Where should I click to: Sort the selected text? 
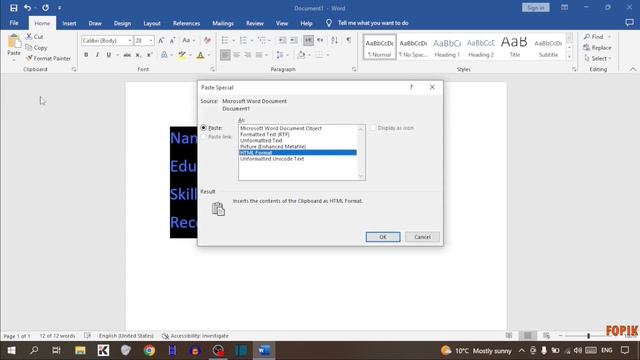335,40
